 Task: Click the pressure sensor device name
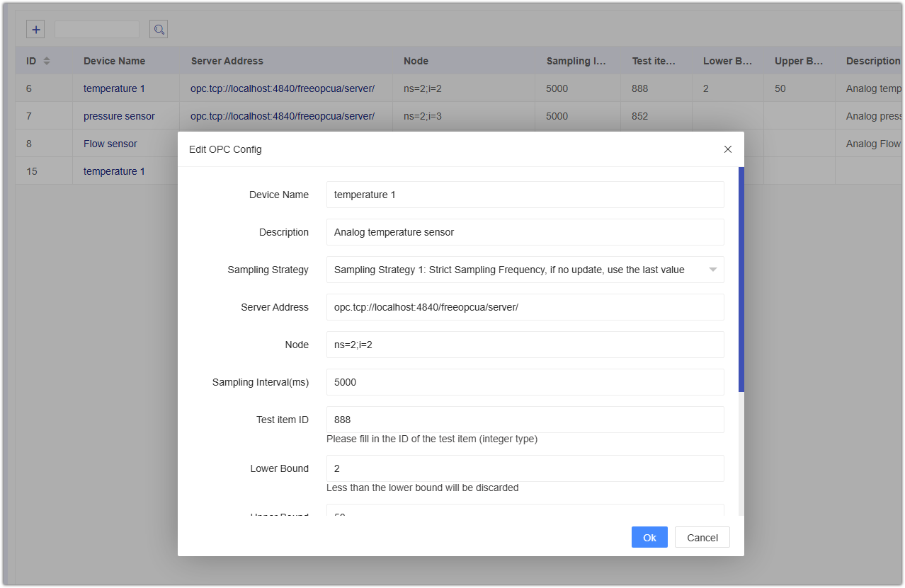pyautogui.click(x=119, y=116)
